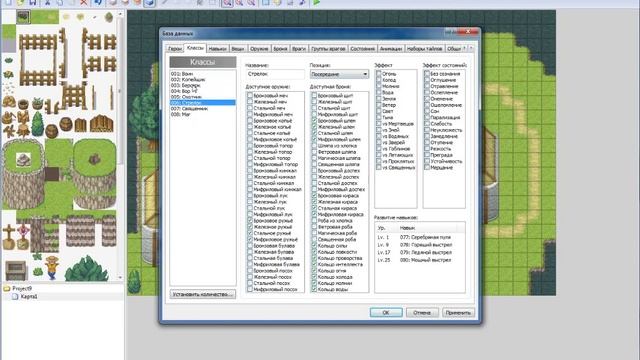640x360 pixels.
Task: Select skill row 079: Ледяной выстрел
Action: click(420, 252)
